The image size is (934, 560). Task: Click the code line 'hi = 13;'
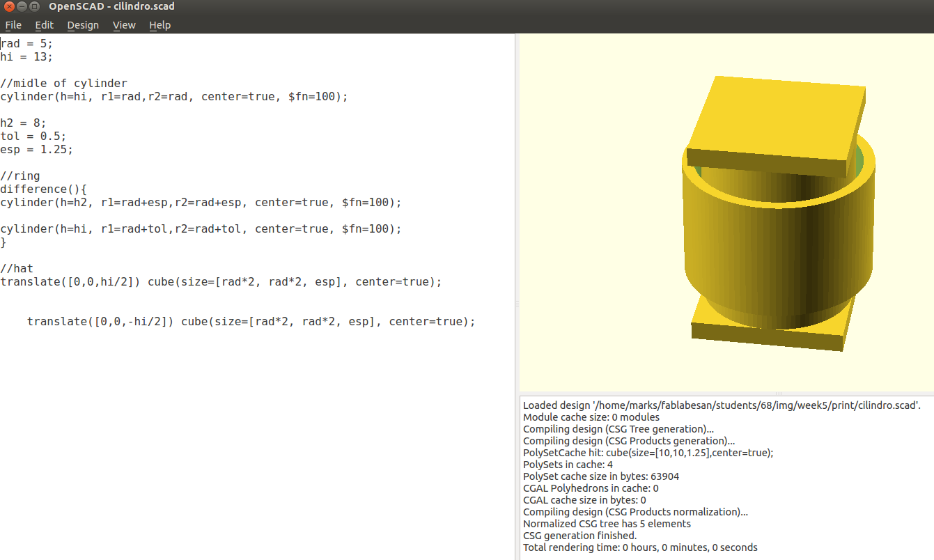(26, 56)
